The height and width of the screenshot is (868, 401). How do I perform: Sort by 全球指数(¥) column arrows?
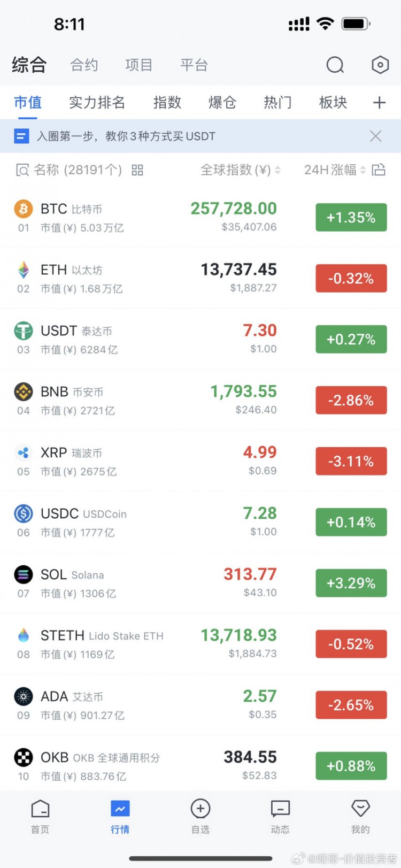(x=277, y=170)
